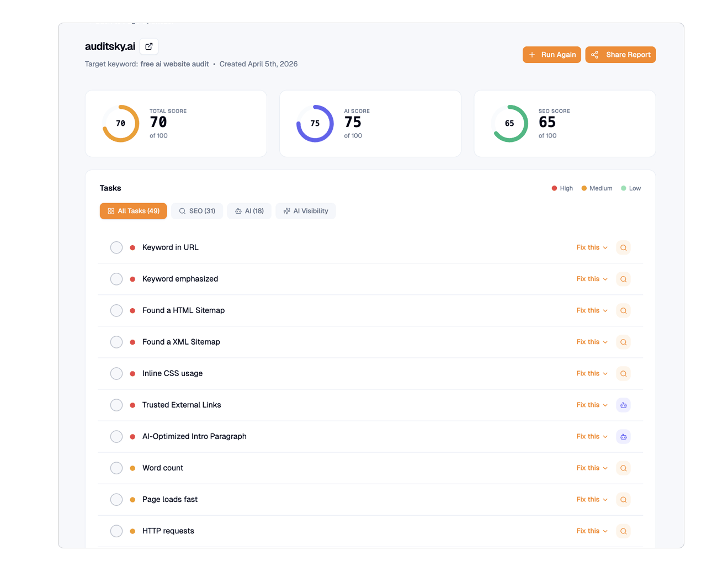Open auditsky.ai via the external link icon
This screenshot has width=728, height=566.
[148, 46]
